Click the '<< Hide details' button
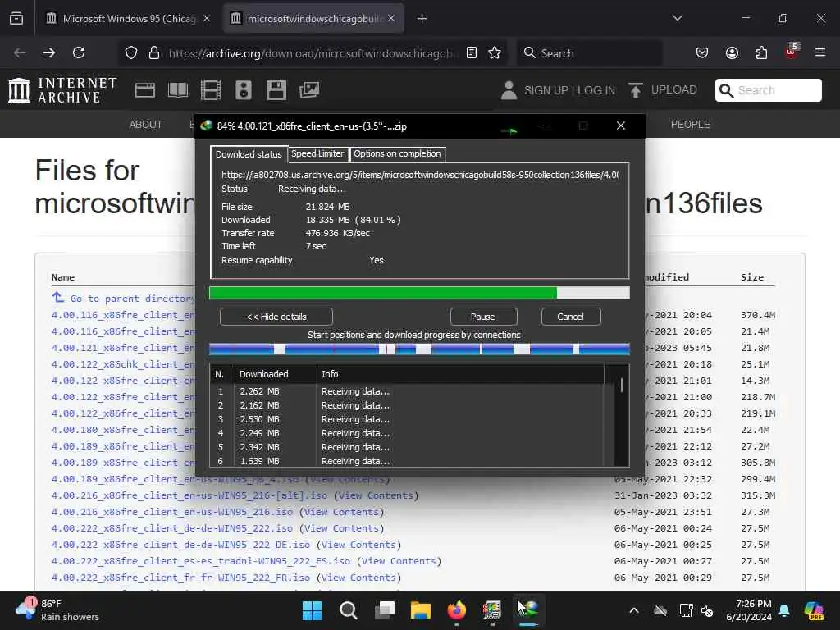 pyautogui.click(x=276, y=317)
